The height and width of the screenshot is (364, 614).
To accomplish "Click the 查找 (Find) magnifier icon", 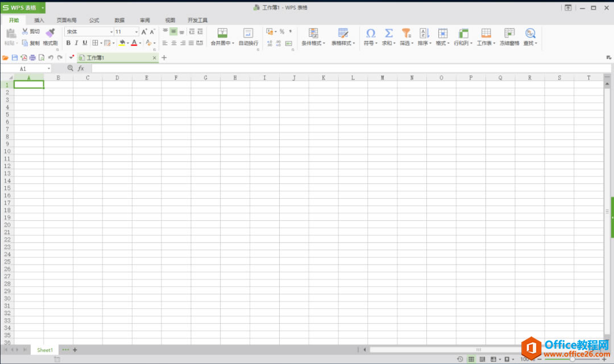I will point(530,33).
